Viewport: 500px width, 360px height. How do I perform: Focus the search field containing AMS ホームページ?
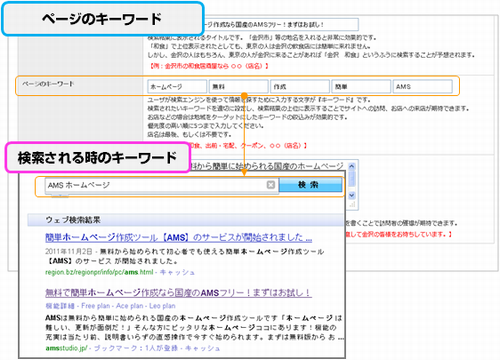tap(162, 185)
